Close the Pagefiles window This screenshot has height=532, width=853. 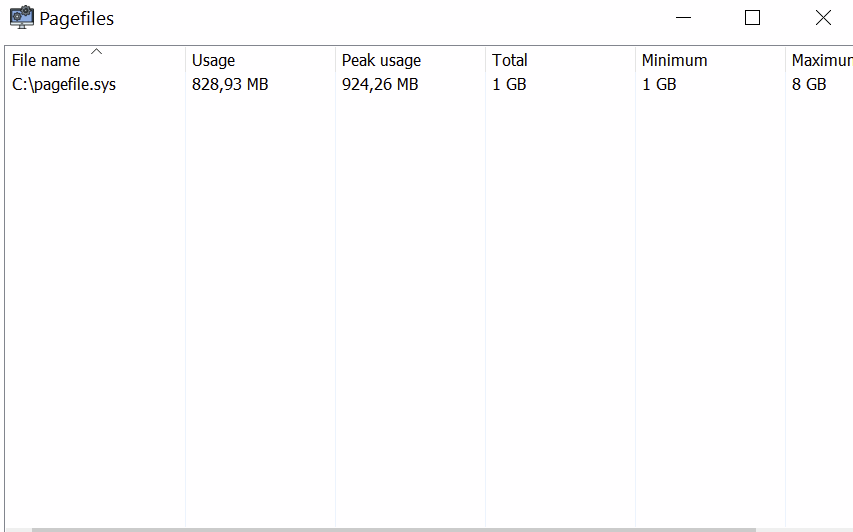[x=823, y=18]
